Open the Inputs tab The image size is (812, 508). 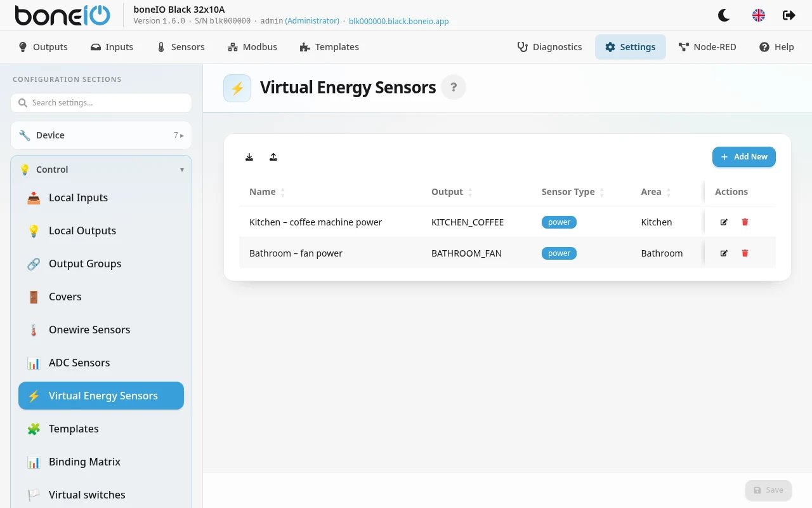(x=112, y=47)
